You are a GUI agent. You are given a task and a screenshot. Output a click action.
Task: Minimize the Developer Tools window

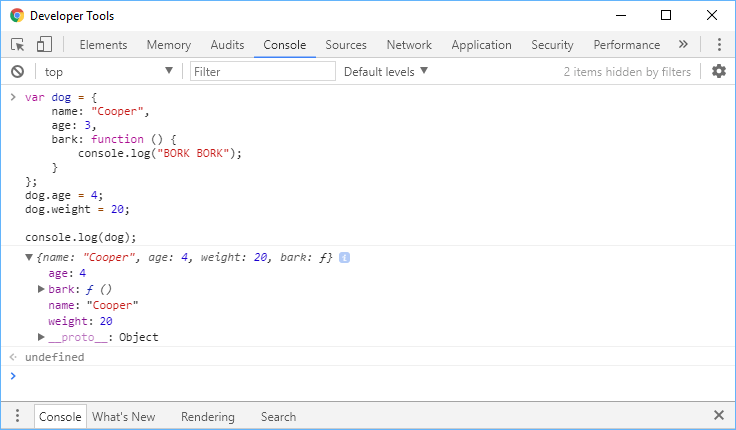coord(621,15)
